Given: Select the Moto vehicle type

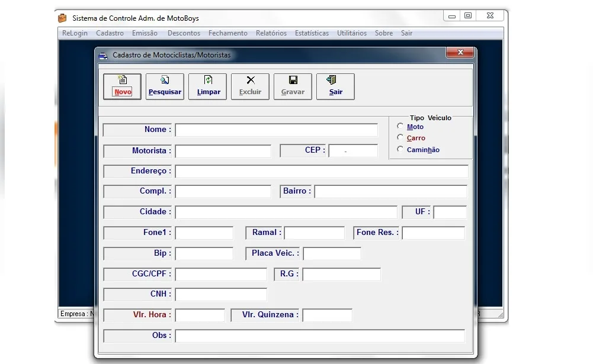Looking at the screenshot, I should pyautogui.click(x=400, y=126).
